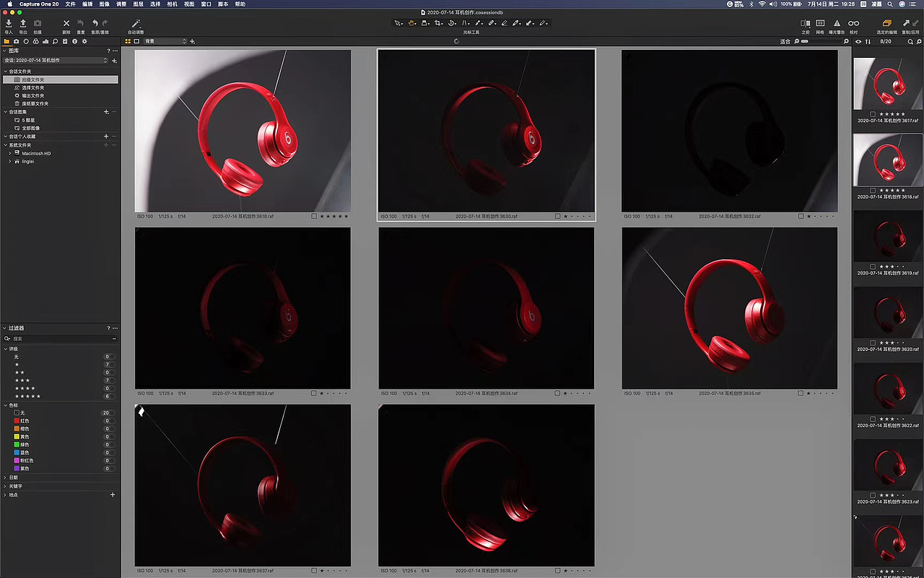
Task: Click the 删除 (Delete) X icon
Action: coord(66,24)
